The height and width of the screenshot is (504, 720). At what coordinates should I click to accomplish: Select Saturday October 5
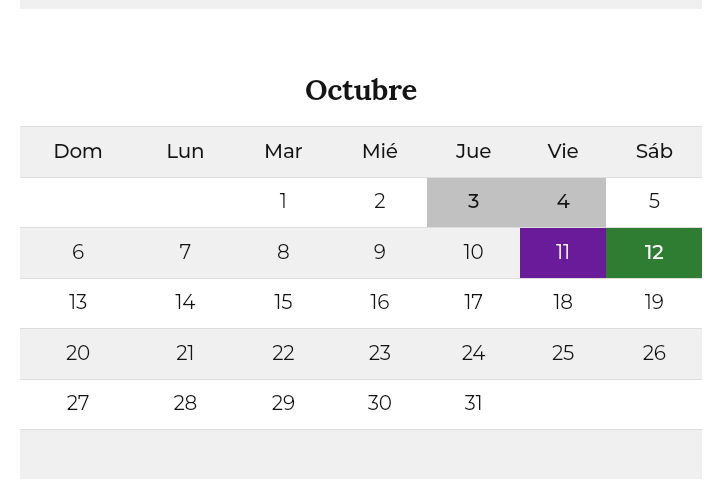pyautogui.click(x=654, y=202)
